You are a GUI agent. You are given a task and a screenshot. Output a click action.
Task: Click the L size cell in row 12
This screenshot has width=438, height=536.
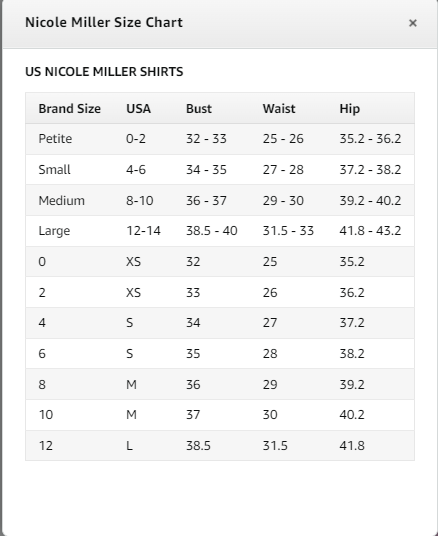tap(129, 446)
